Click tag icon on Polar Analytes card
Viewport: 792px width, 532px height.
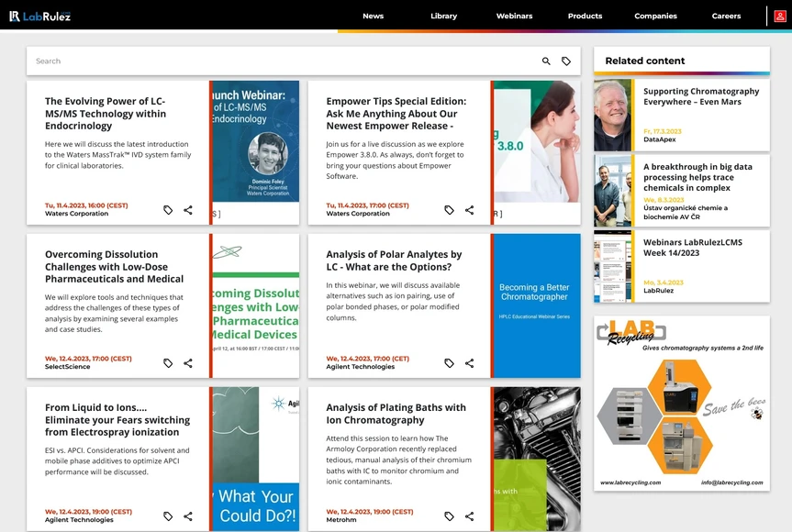[x=449, y=363]
